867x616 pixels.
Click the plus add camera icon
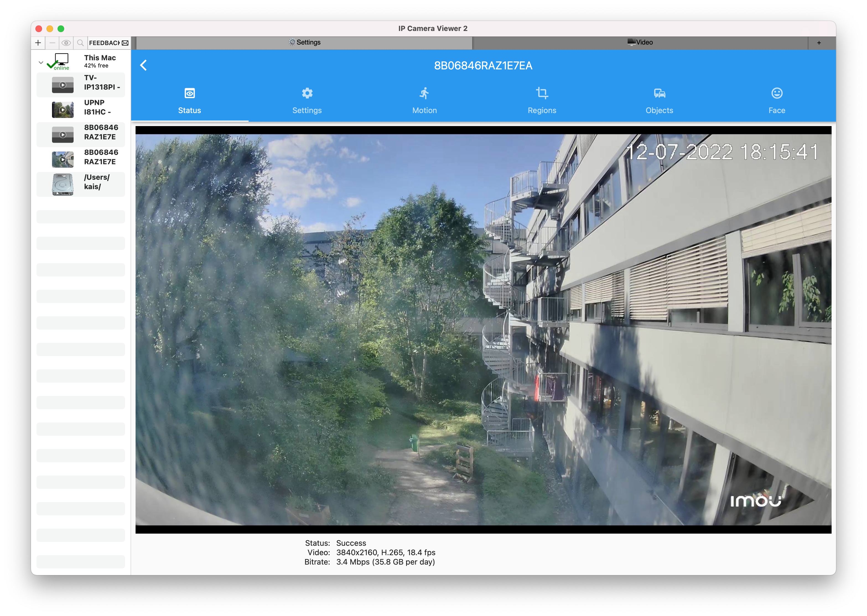pyautogui.click(x=38, y=43)
